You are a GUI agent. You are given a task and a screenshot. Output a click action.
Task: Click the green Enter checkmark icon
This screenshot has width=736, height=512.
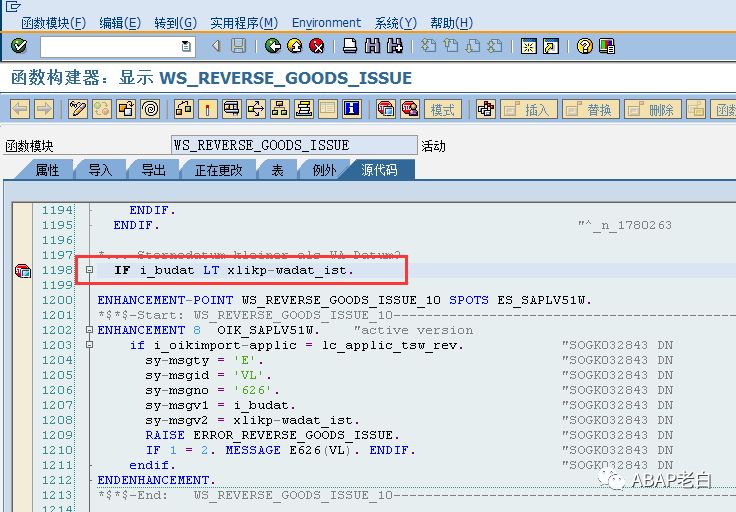(19, 46)
